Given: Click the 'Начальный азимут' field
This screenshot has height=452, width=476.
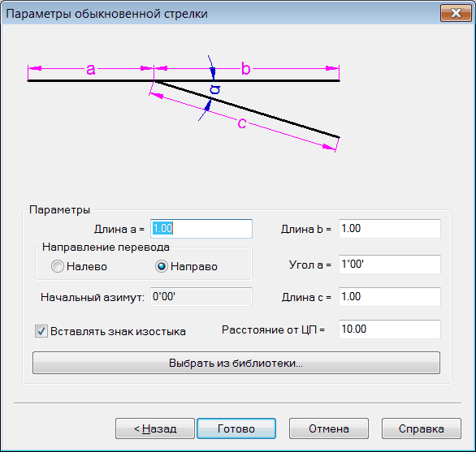Looking at the screenshot, I should coord(201,297).
